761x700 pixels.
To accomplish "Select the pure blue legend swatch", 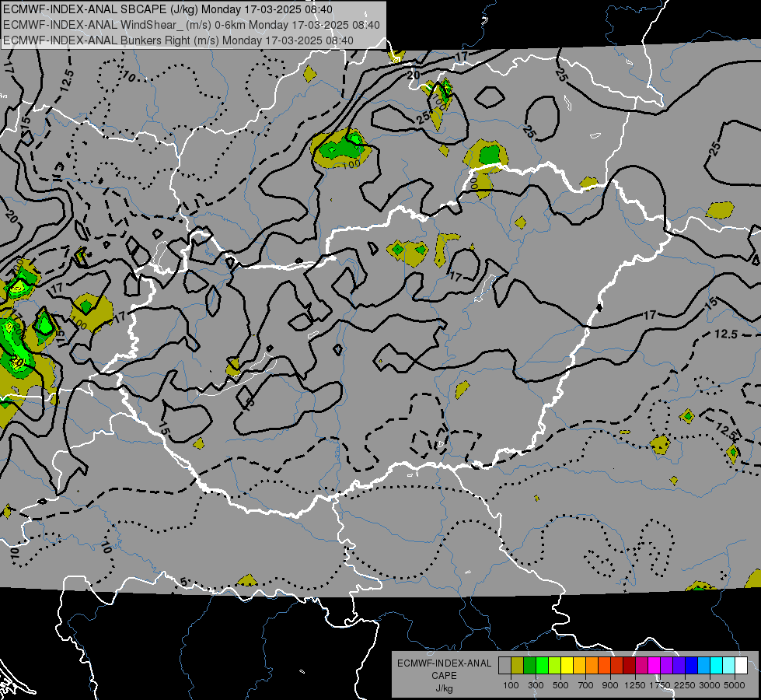I will (692, 666).
